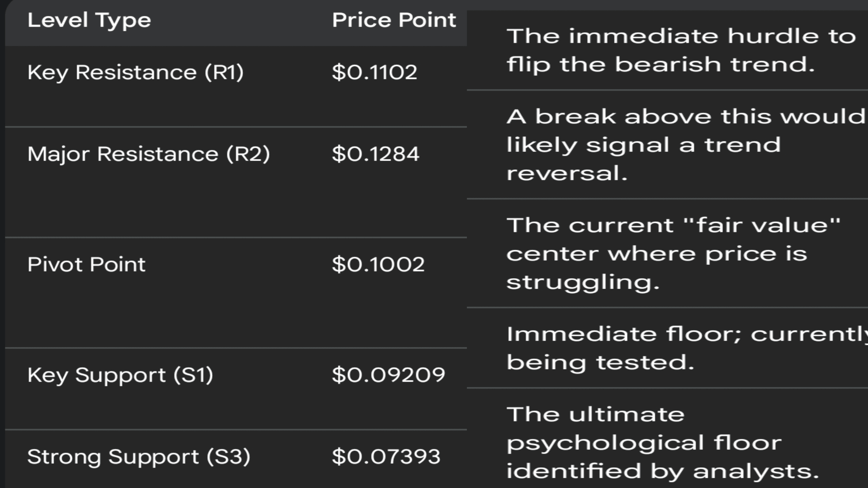Select the Key Resistance (R1) row label

pyautogui.click(x=136, y=72)
